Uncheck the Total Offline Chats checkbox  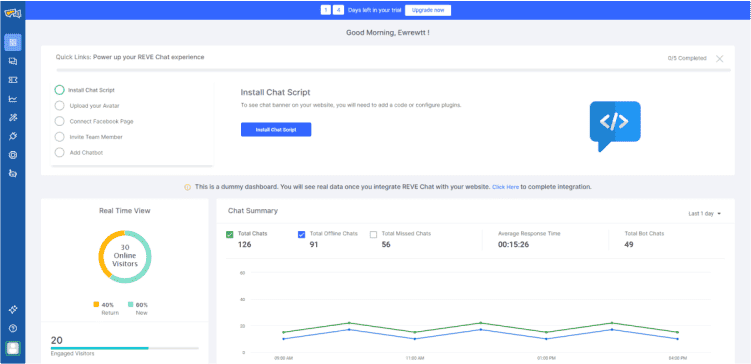click(x=301, y=235)
